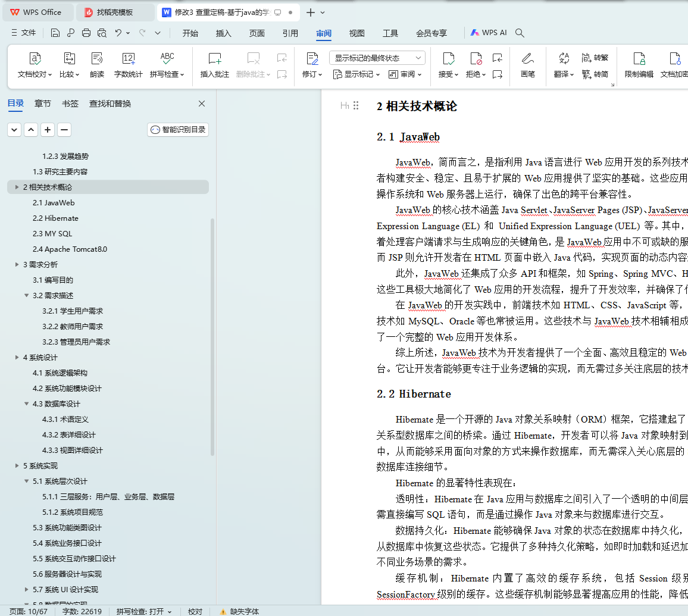Open the 查找和替换 navigation tab
The height and width of the screenshot is (616, 688).
pos(110,104)
